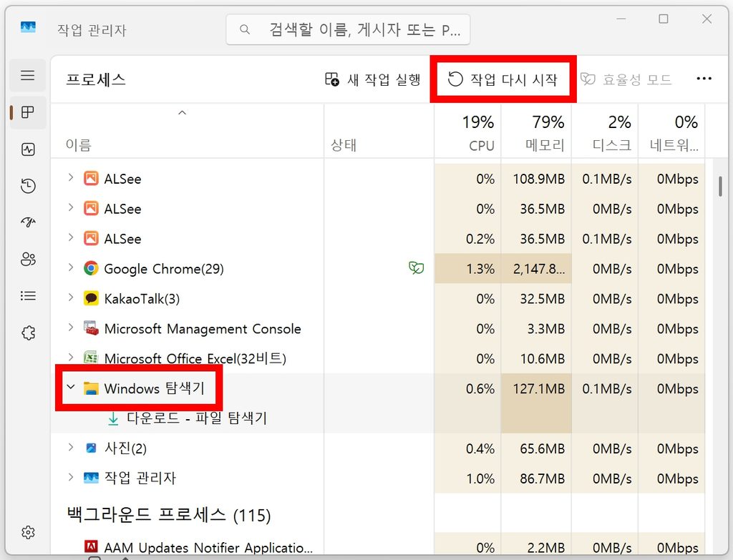
Task: Click the 백그라운드 프로세스 (115) heading
Action: 169,515
